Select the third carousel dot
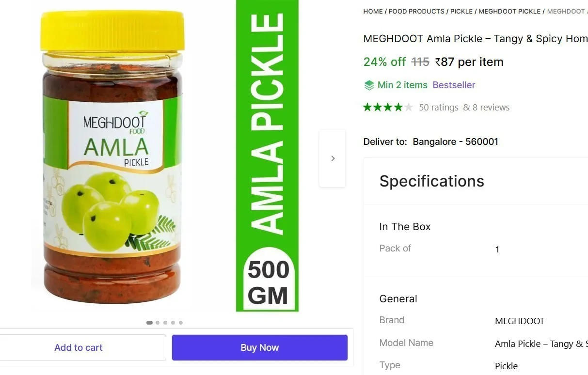 coord(165,323)
